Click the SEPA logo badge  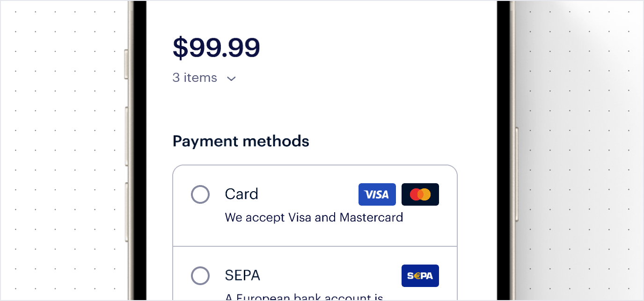tap(420, 276)
